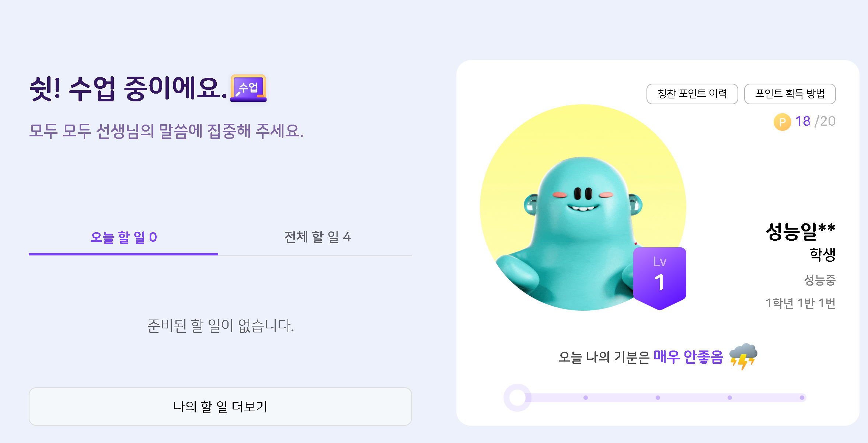
Task: Click the teal character avatar
Action: [583, 207]
